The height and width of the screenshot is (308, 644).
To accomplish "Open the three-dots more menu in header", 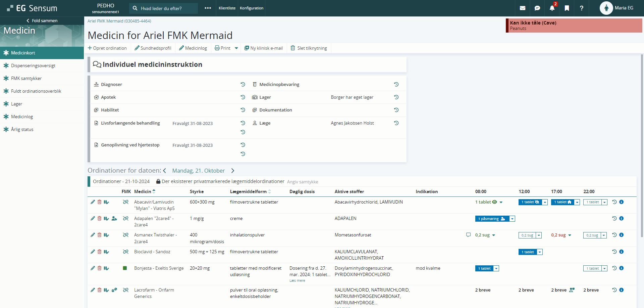I will tap(208, 8).
